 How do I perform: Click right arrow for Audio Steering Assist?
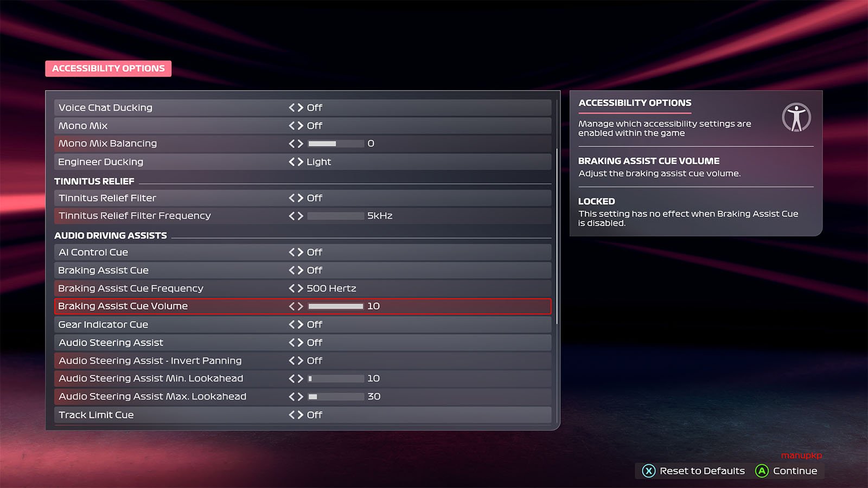pyautogui.click(x=300, y=342)
